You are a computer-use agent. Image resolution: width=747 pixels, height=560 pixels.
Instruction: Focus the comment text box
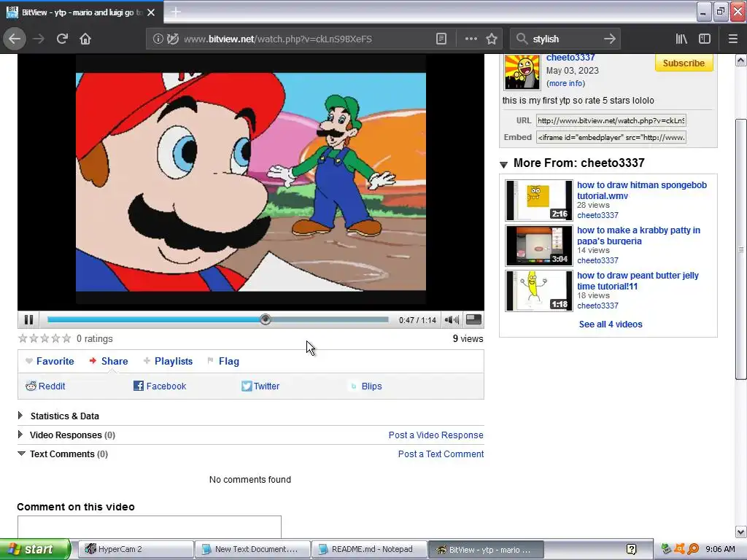149,526
